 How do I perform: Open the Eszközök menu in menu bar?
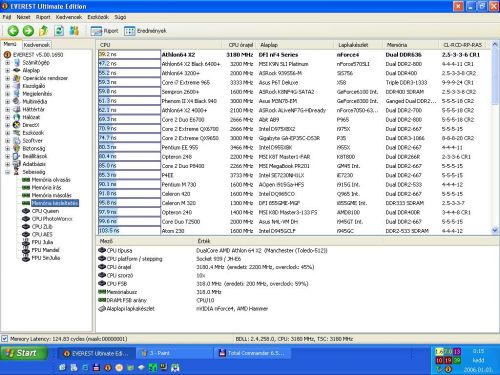click(98, 17)
